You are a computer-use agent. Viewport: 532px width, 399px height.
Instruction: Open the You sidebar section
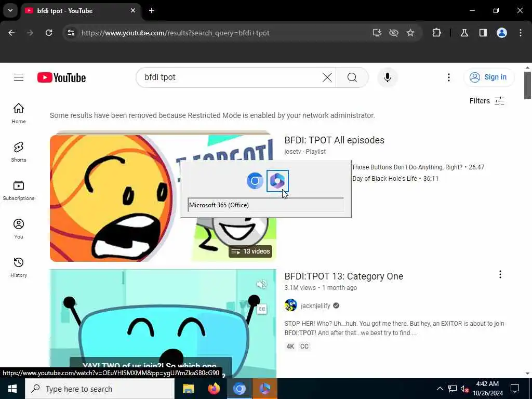pos(19,229)
